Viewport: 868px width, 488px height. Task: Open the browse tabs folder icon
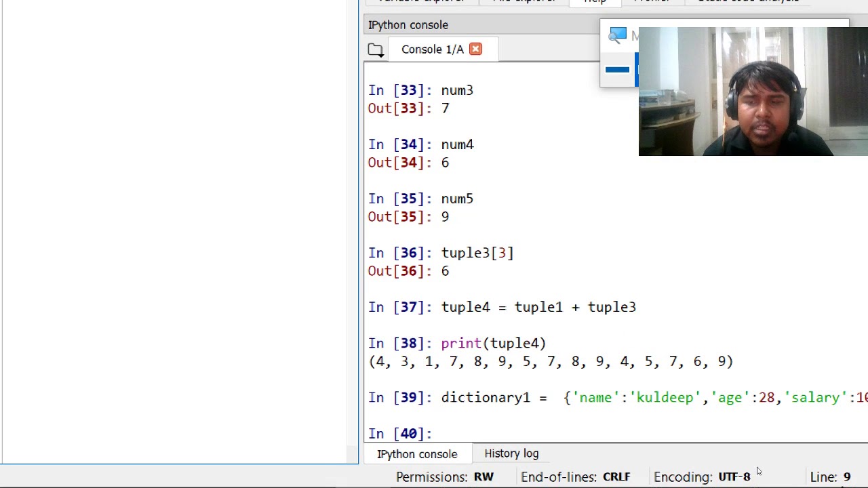[x=376, y=49]
